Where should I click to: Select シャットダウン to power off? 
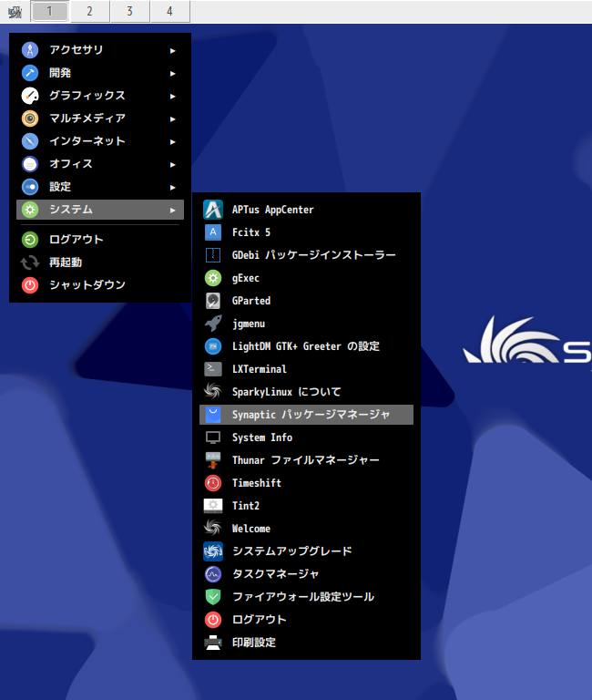tap(100, 284)
